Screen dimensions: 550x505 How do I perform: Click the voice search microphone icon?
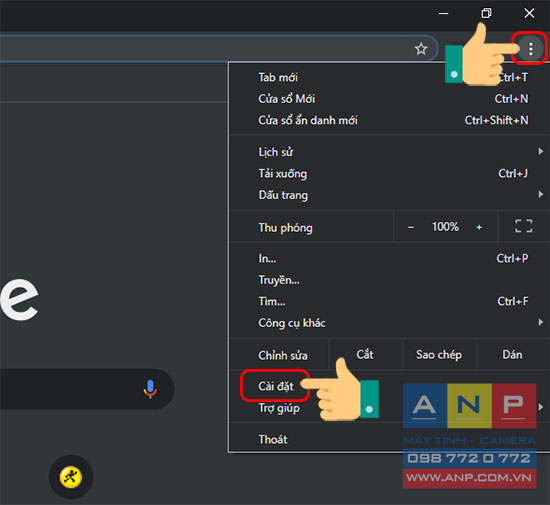(150, 389)
